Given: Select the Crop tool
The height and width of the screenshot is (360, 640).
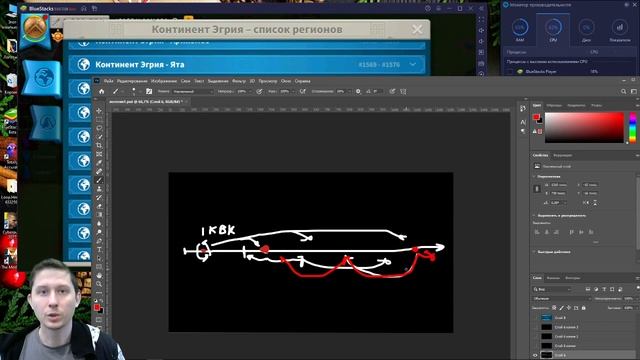Looking at the screenshot, I should [x=99, y=145].
